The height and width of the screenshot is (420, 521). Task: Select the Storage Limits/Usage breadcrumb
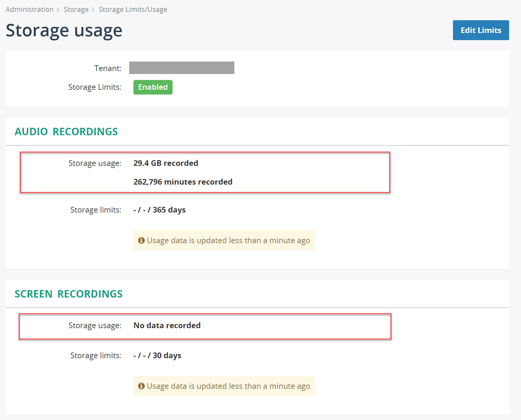133,10
